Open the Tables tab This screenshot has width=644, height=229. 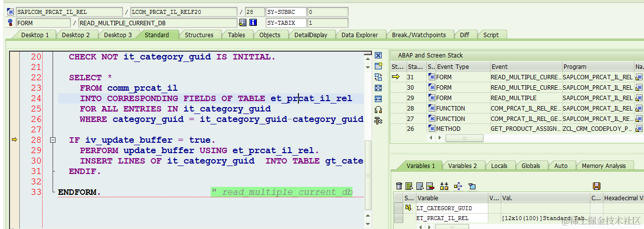point(236,35)
